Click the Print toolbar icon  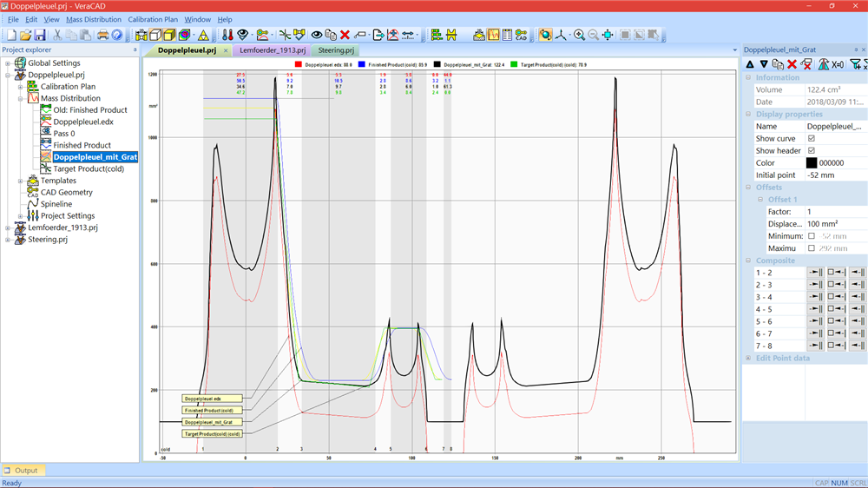[x=102, y=36]
